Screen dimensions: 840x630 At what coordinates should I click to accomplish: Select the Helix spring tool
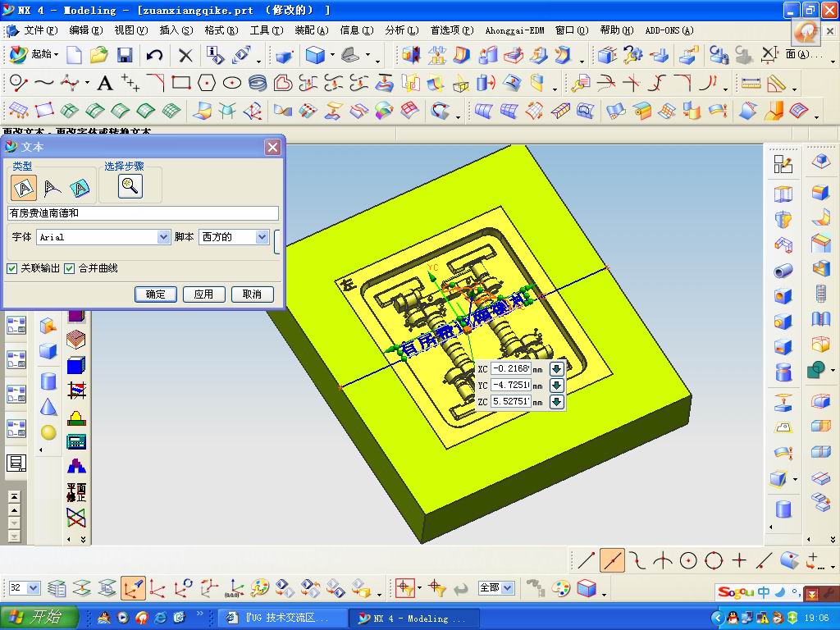[258, 83]
